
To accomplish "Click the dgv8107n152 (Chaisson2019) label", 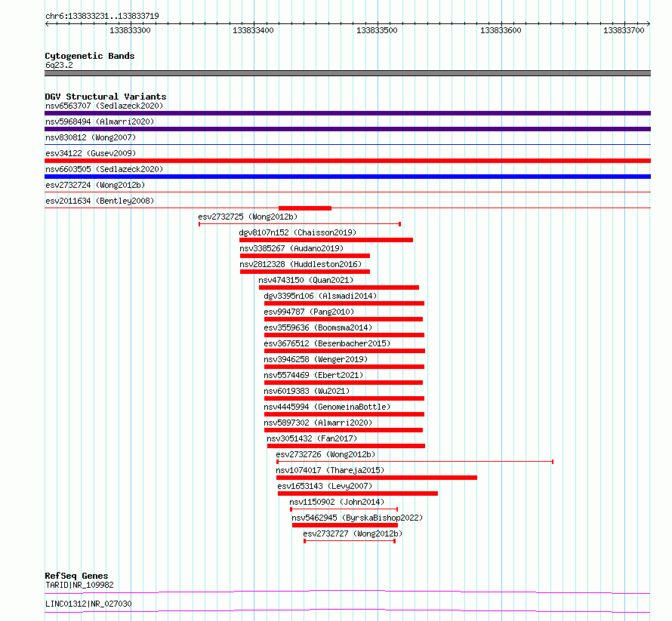I will click(297, 232).
